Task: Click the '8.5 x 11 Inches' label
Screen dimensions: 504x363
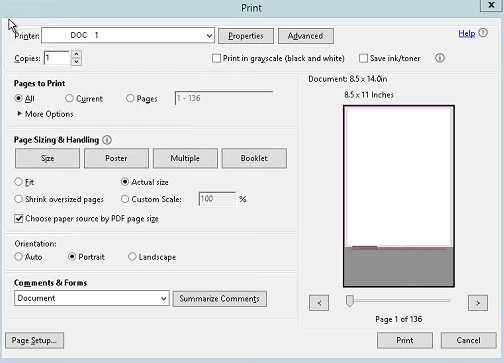Action: [x=369, y=95]
